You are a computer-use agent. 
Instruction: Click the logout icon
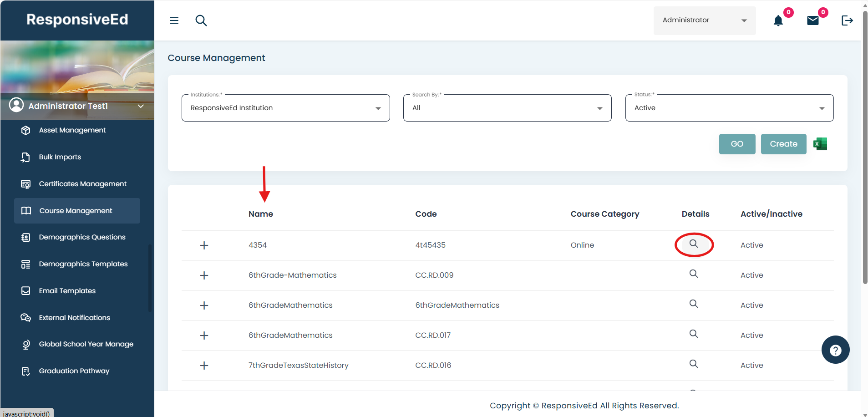pos(847,20)
